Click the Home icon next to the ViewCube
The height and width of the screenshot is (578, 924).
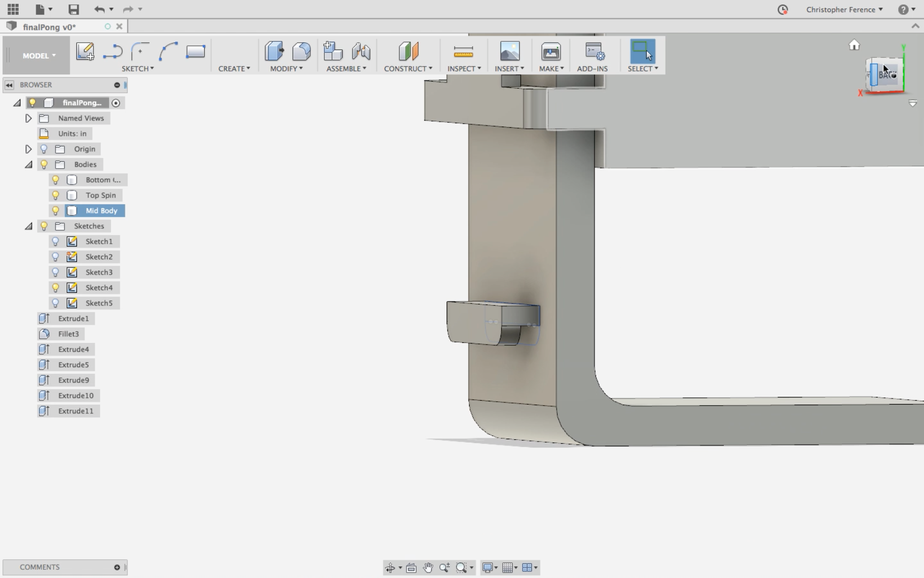pos(854,45)
